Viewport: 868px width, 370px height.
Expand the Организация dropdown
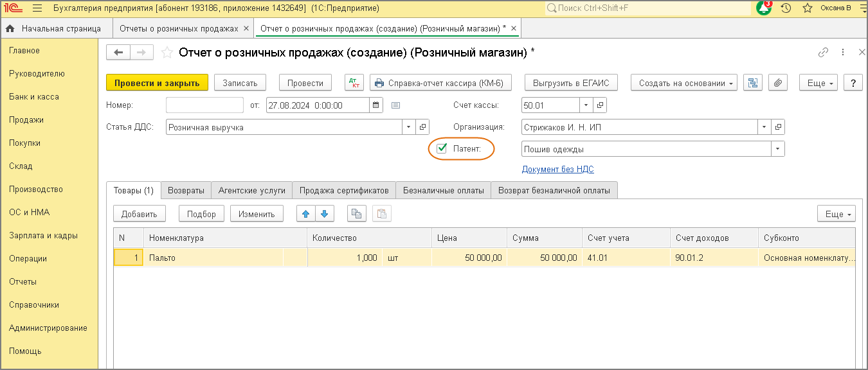point(764,127)
